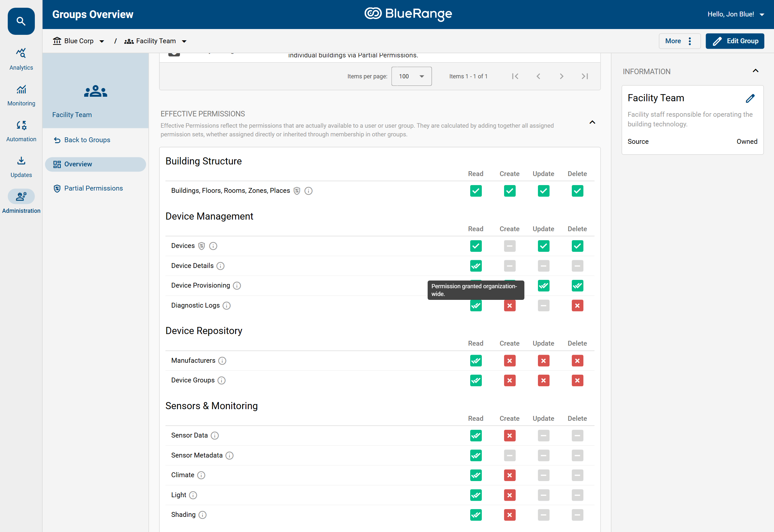The image size is (774, 532).
Task: Collapse the Information panel
Action: pos(755,71)
